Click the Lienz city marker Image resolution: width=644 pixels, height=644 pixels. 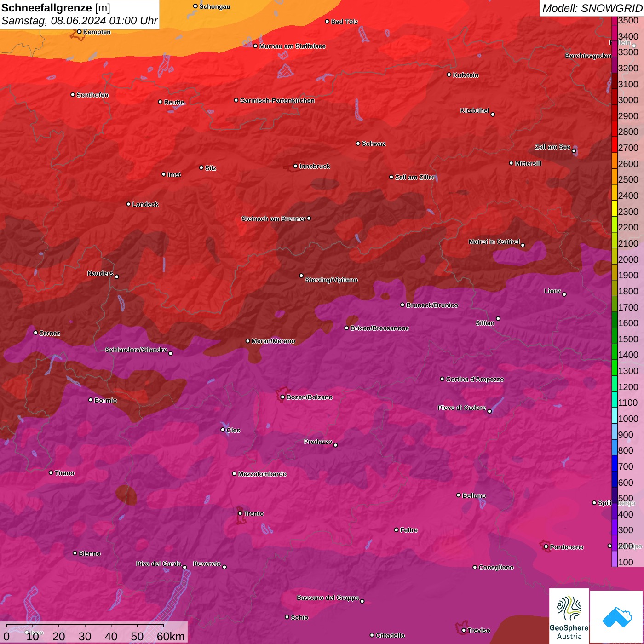pos(564,294)
